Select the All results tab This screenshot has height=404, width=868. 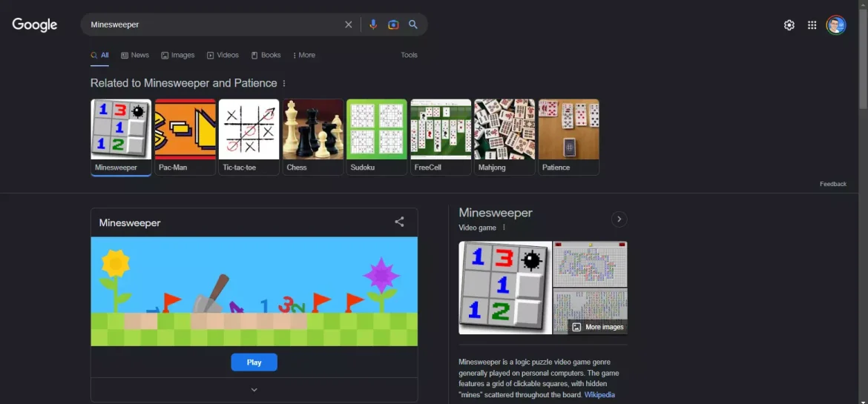99,56
